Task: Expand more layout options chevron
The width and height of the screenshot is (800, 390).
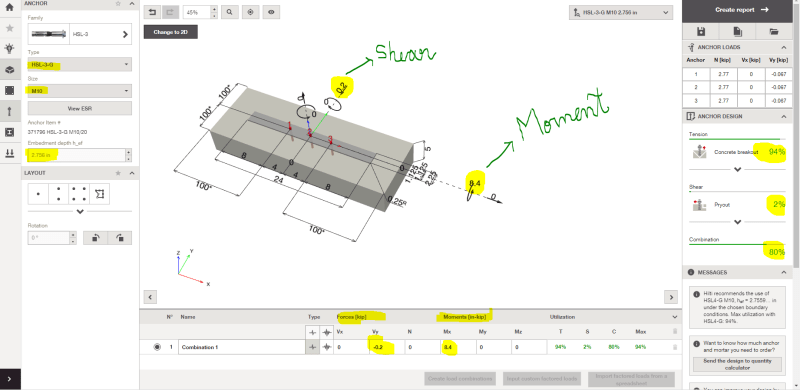Action: click(80, 211)
